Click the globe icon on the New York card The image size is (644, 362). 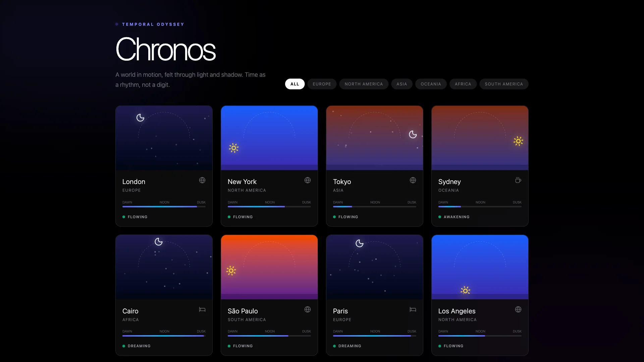click(x=308, y=180)
